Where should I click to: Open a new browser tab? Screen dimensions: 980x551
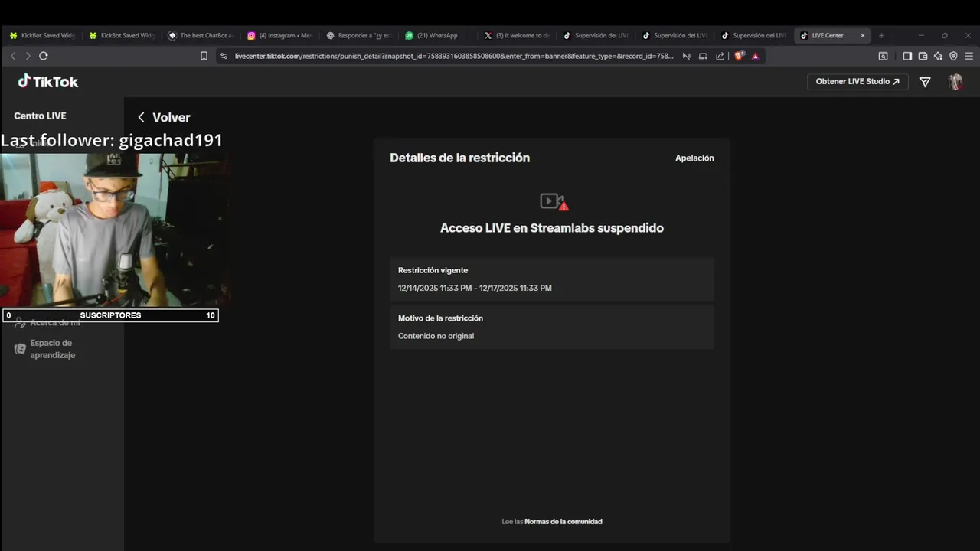coord(881,35)
